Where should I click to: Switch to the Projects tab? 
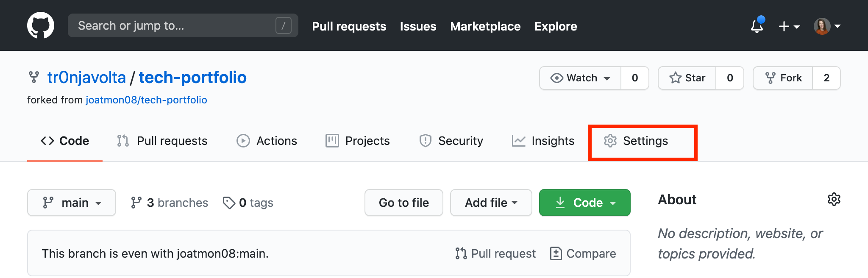pos(357,141)
